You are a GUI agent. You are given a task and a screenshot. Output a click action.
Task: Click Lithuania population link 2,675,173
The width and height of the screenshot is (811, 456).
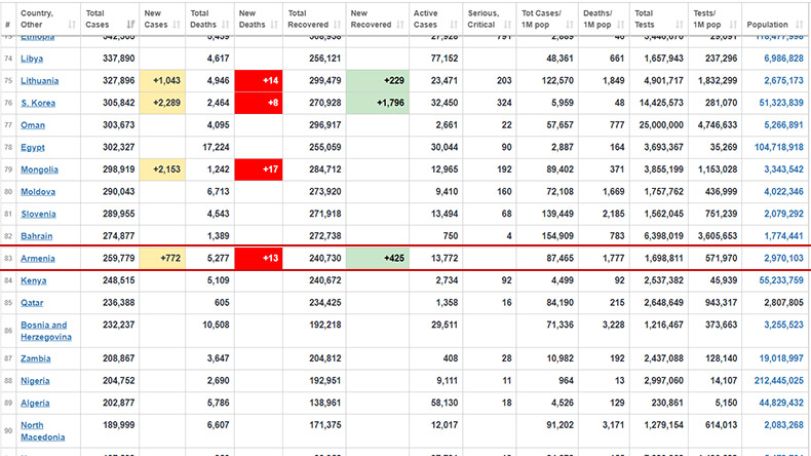pyautogui.click(x=784, y=81)
